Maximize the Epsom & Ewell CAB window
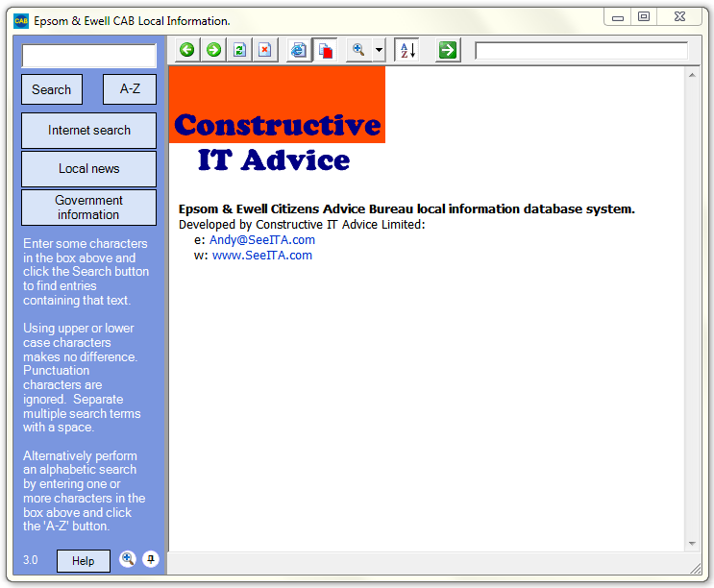 644,17
